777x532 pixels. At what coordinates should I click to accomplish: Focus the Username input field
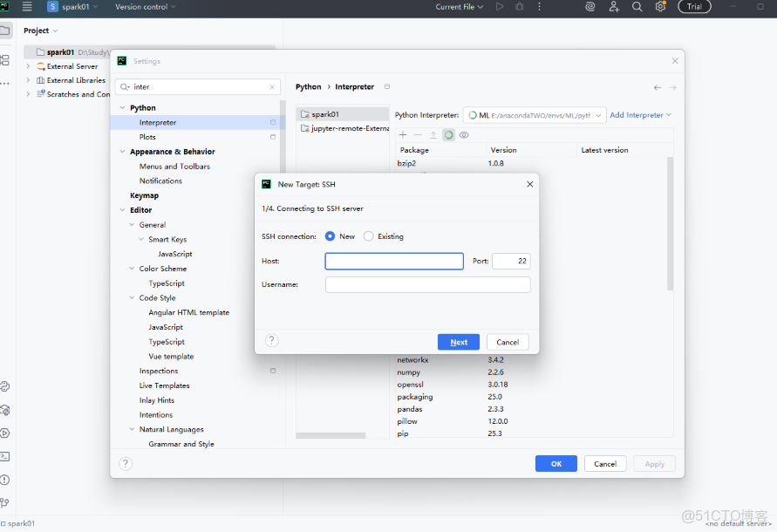pos(427,284)
